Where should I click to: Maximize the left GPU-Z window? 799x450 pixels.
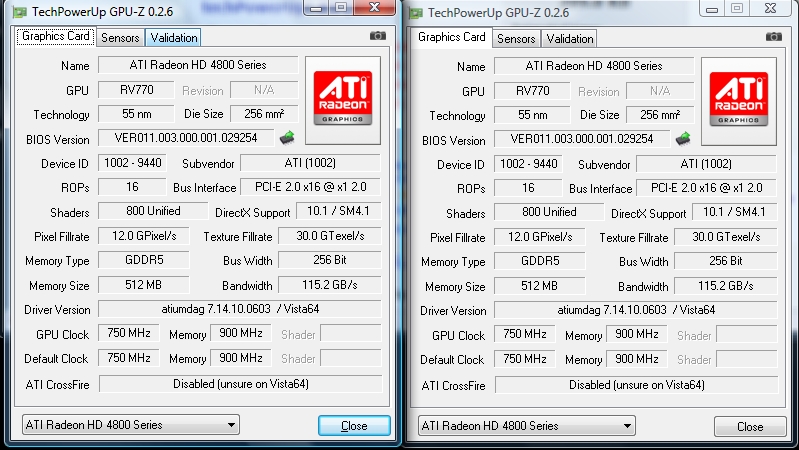(x=341, y=8)
